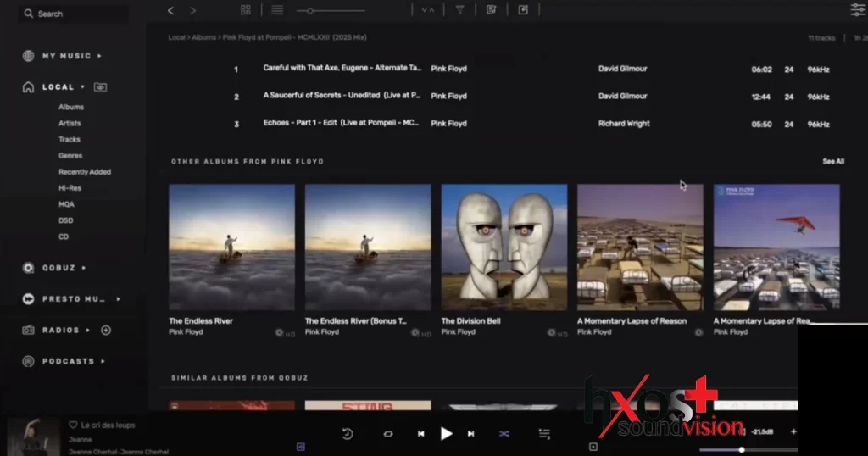Open the DSD library filter
Image resolution: width=868 pixels, height=456 pixels.
point(66,220)
